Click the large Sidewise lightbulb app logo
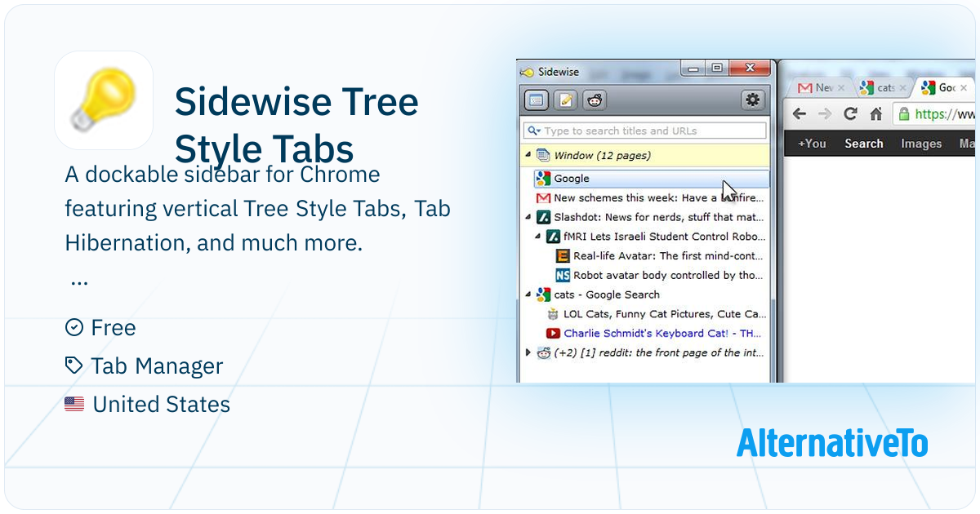This screenshot has width=980, height=514. coord(104,100)
